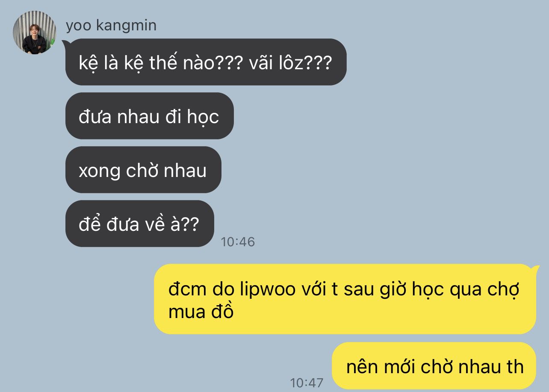Click the word "học" in "đưa nhau đi học"
The width and height of the screenshot is (549, 392).
coord(203,117)
